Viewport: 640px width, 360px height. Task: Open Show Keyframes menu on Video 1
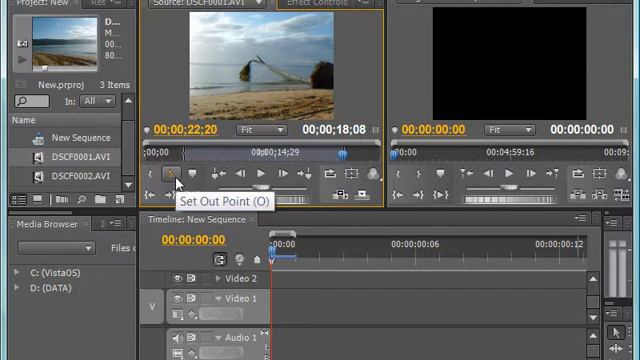point(192,314)
